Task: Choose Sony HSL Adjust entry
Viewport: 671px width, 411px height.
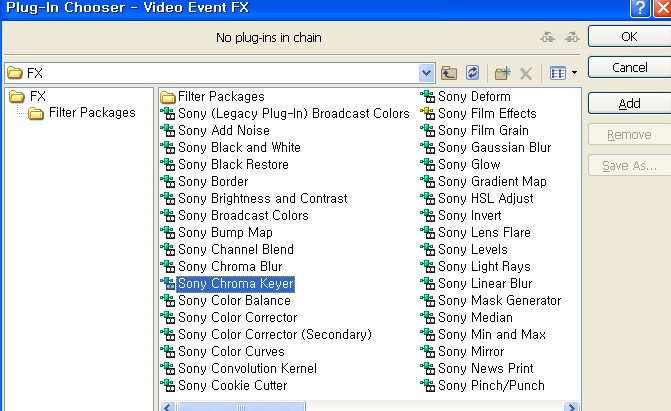Action: click(x=486, y=199)
